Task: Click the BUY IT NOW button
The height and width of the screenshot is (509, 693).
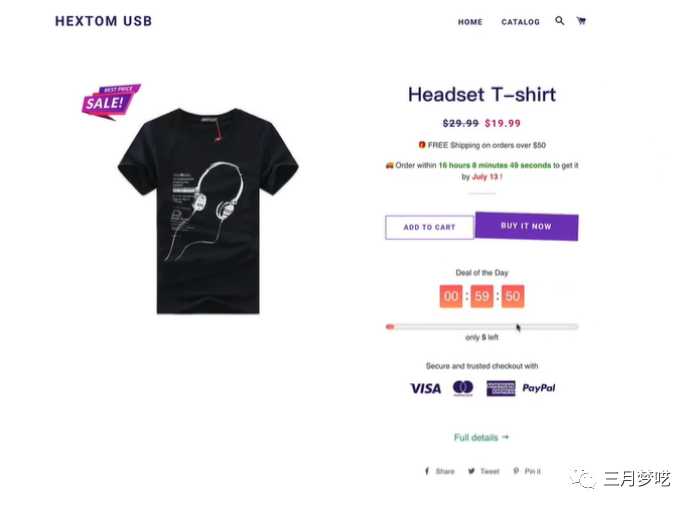Action: tap(526, 226)
